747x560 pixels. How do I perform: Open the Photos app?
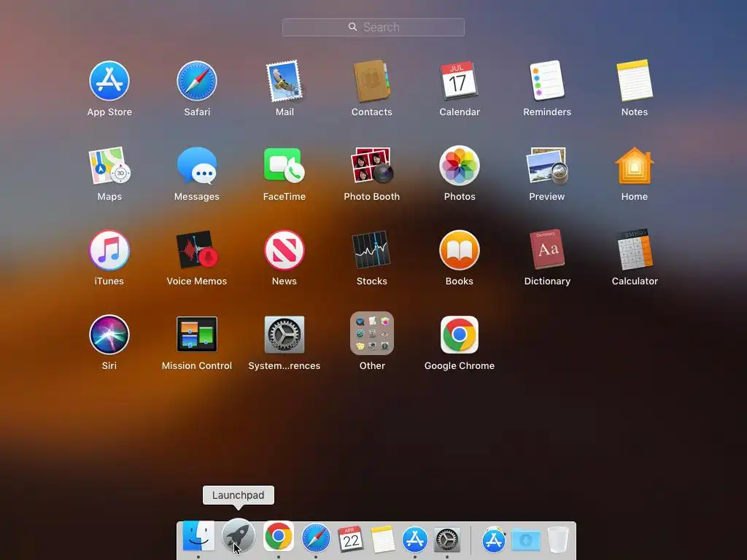[x=460, y=166]
